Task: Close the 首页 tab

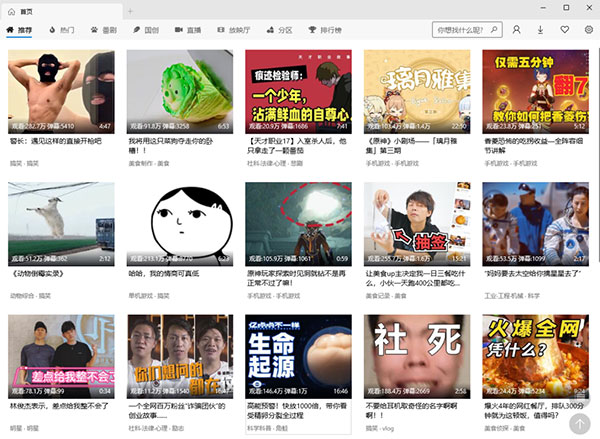Action: click(x=111, y=9)
